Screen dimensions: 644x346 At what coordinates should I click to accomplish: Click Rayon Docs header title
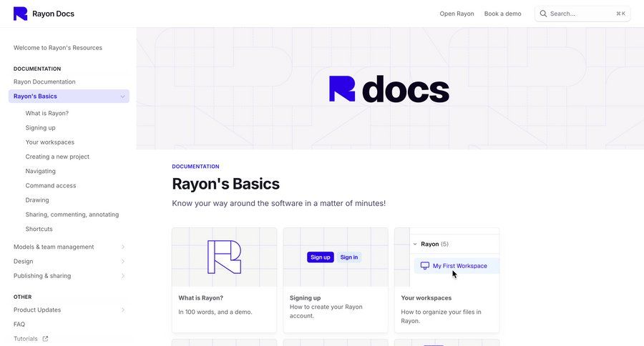[54, 14]
